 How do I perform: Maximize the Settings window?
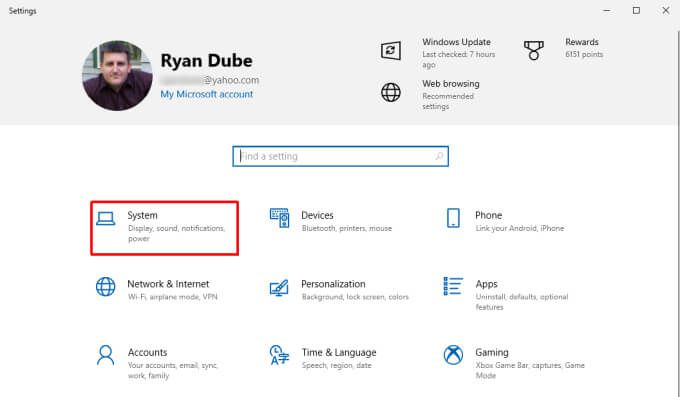pos(636,10)
